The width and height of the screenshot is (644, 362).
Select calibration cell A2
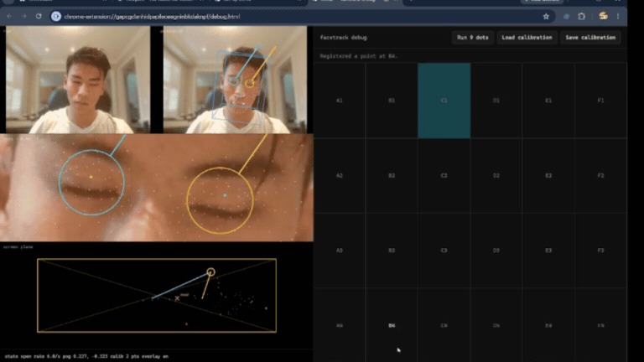point(340,176)
